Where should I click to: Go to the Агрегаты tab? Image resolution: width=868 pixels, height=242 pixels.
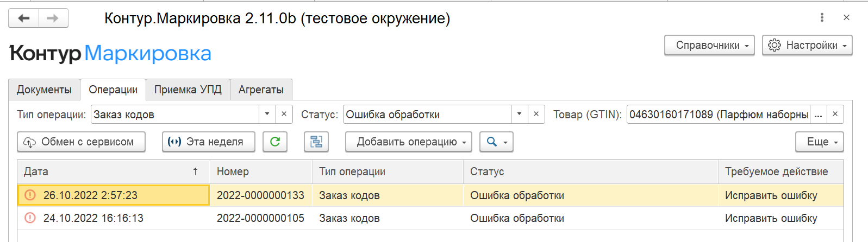pos(261,90)
